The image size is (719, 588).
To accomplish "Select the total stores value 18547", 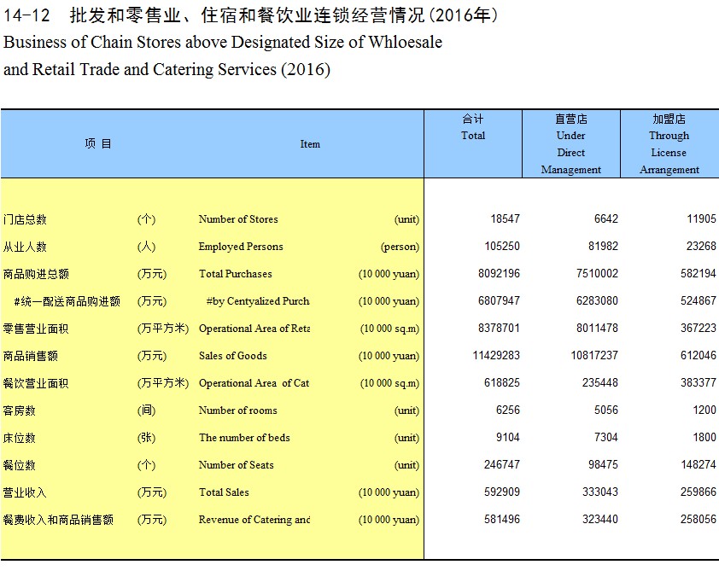I will coord(505,218).
